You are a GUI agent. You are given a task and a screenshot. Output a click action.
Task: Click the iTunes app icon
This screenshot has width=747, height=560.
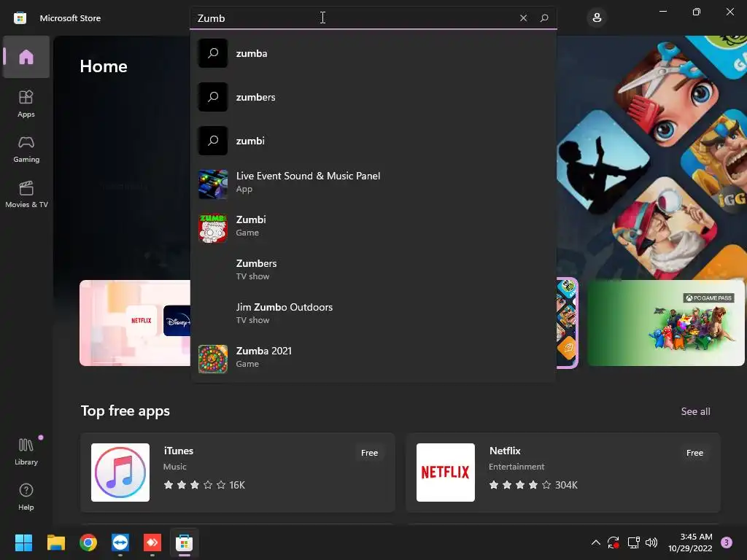120,472
